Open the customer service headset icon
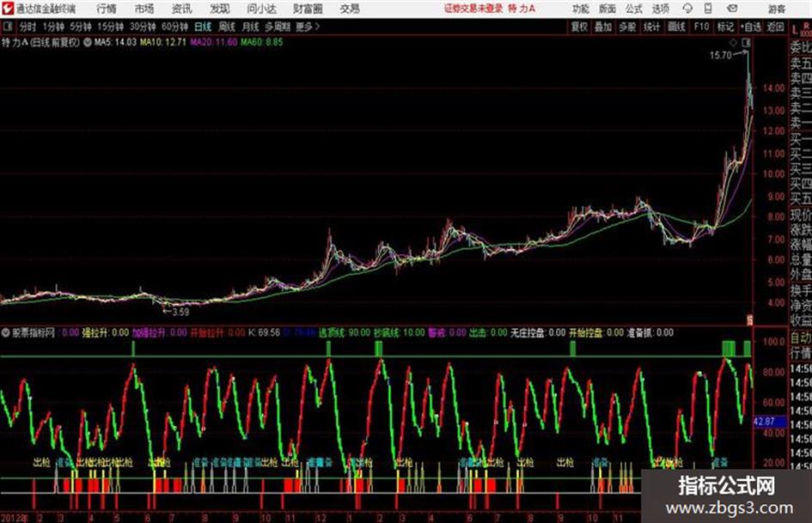 tap(687, 9)
